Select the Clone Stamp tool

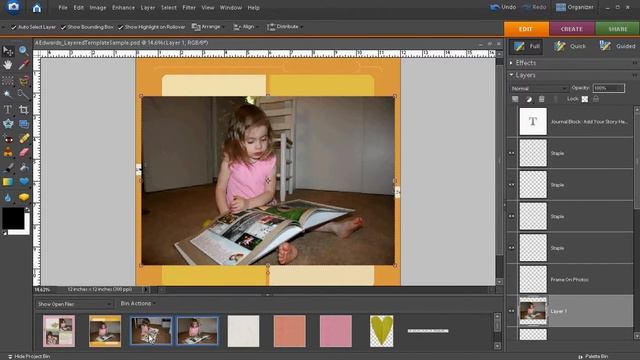(x=8, y=153)
